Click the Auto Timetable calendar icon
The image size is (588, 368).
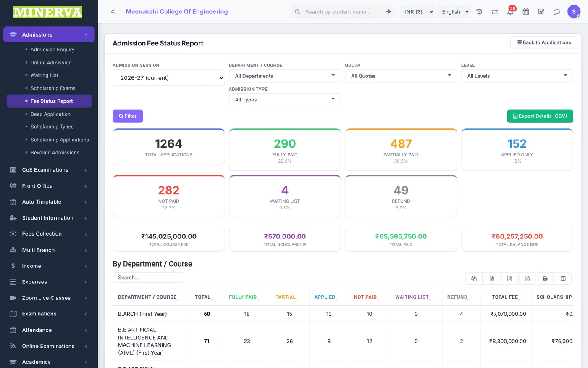13,202
